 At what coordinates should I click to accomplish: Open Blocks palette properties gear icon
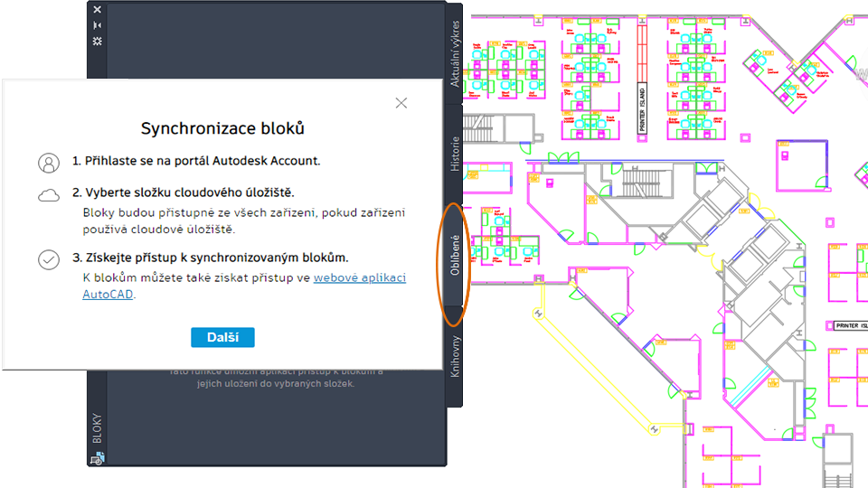(98, 41)
